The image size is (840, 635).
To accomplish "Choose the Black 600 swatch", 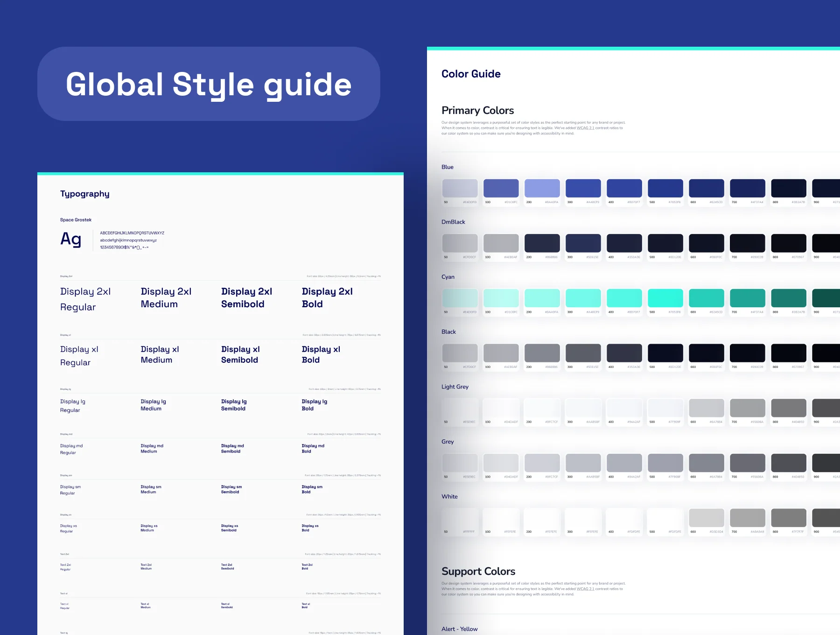I will [x=706, y=353].
